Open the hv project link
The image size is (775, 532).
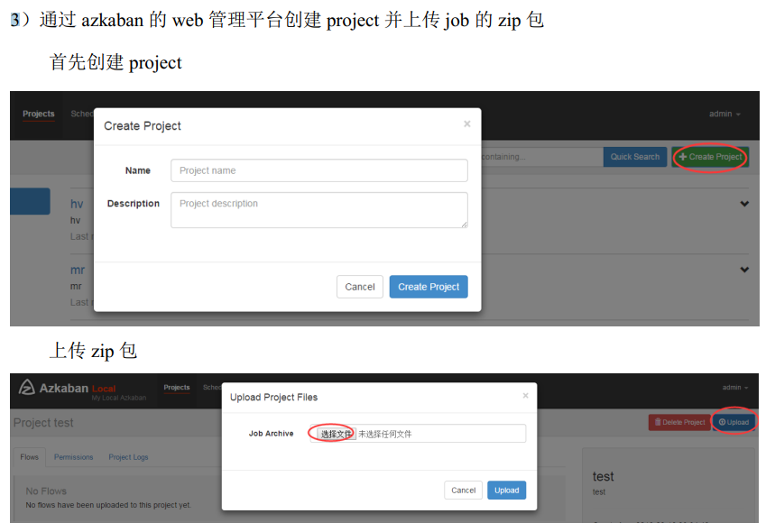tap(77, 204)
